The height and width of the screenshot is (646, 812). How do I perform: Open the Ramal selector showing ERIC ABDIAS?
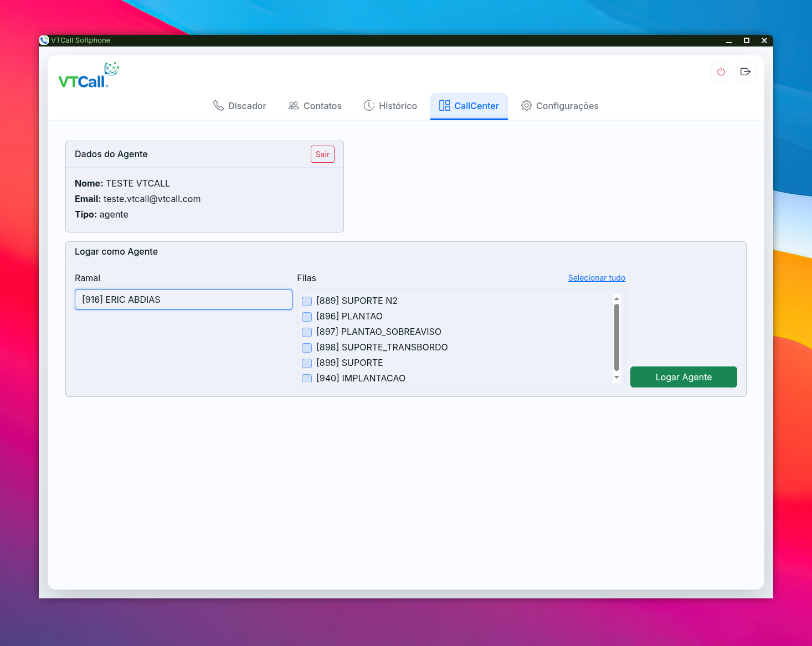(x=183, y=299)
